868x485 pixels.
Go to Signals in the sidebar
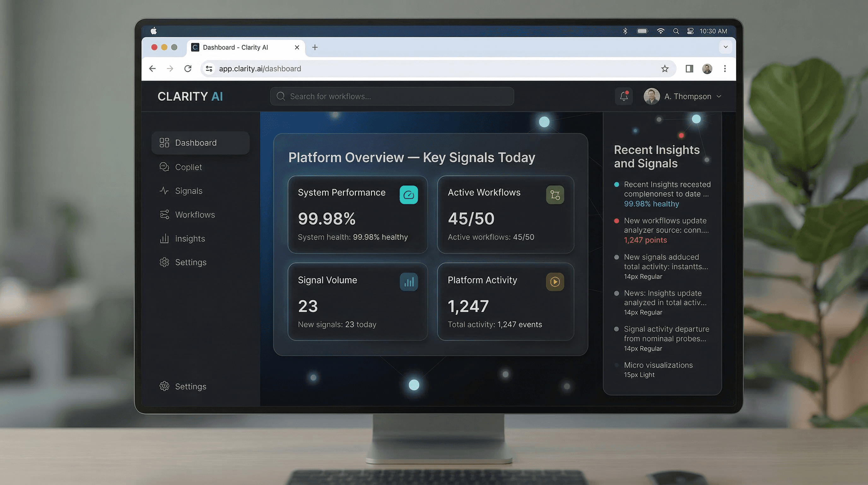coord(188,191)
